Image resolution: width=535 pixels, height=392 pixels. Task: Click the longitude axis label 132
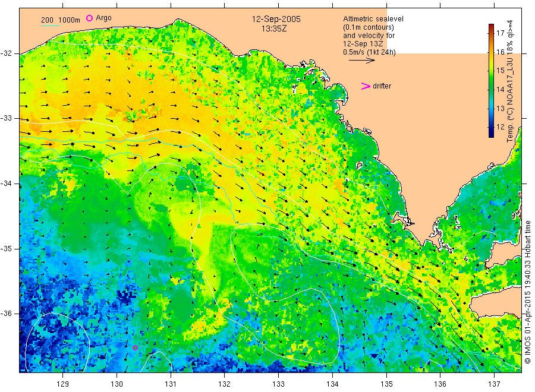(225, 384)
